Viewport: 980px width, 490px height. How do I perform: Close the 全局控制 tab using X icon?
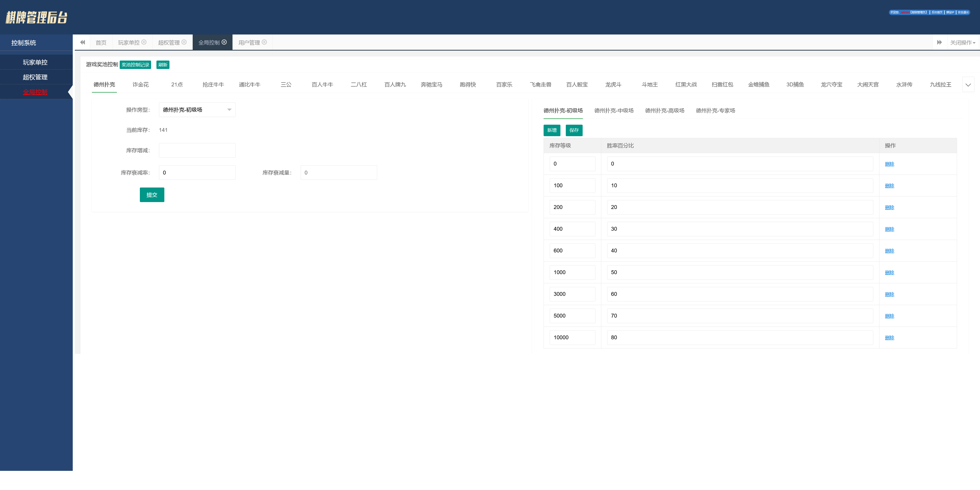pos(224,42)
